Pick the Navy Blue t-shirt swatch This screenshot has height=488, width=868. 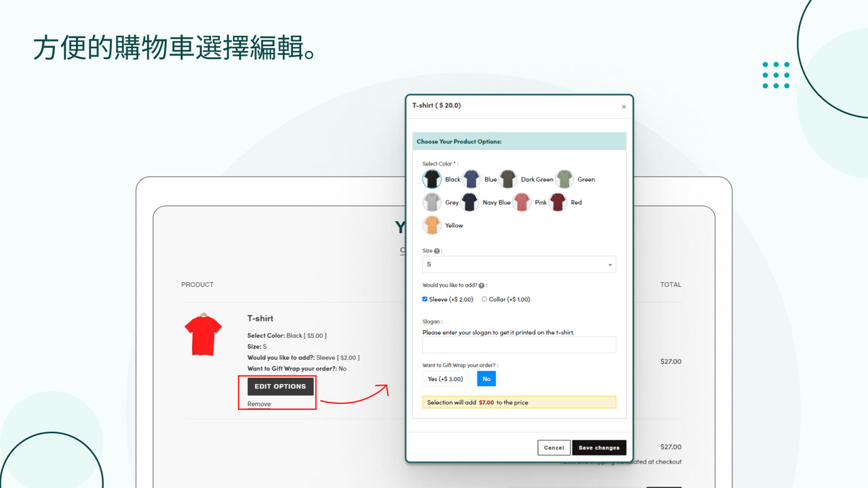(470, 202)
